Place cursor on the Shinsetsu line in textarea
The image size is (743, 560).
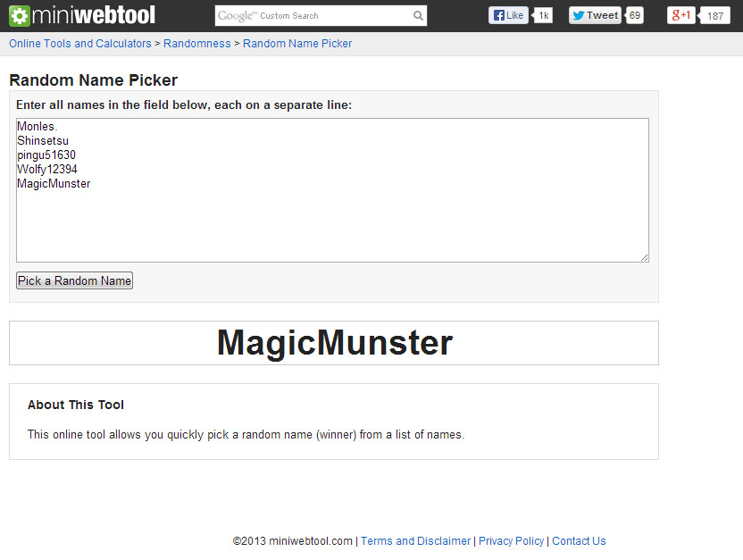pos(43,141)
